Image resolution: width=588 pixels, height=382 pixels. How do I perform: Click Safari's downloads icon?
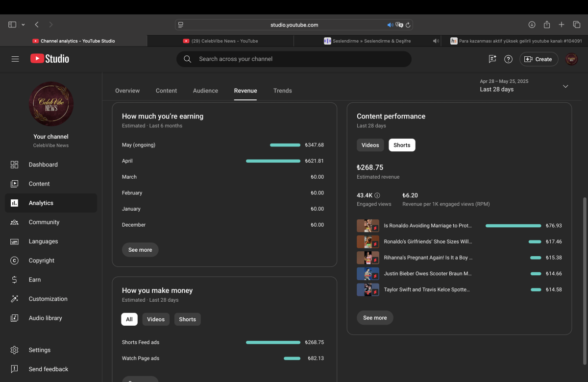pos(532,24)
